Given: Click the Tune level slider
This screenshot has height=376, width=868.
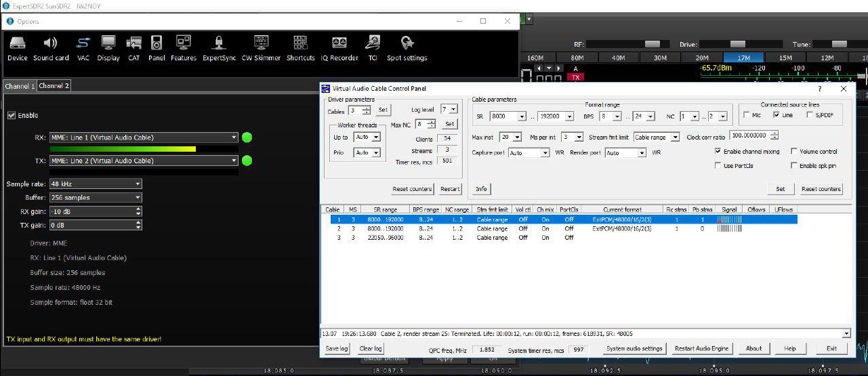Looking at the screenshot, I should click(839, 44).
